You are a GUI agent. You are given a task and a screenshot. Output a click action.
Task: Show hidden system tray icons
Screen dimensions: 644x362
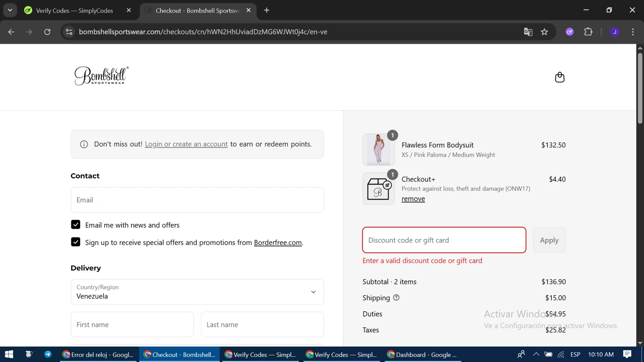point(536,354)
